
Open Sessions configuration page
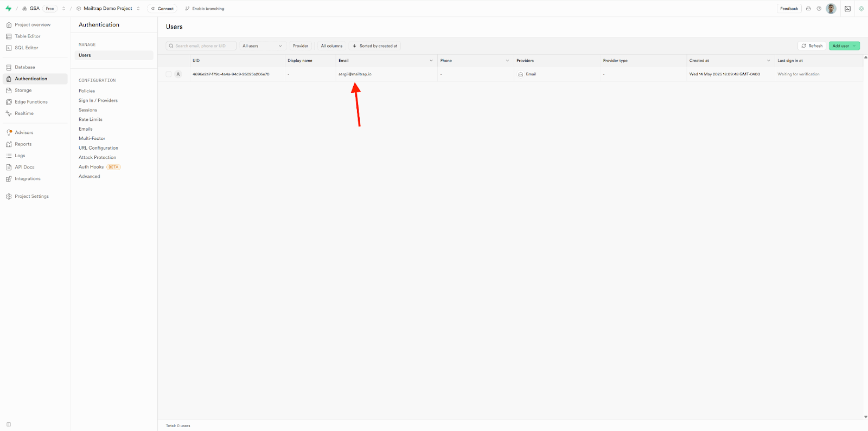88,110
